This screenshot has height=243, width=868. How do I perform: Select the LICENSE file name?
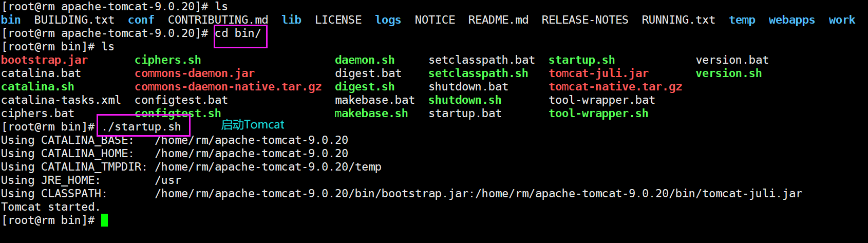338,20
